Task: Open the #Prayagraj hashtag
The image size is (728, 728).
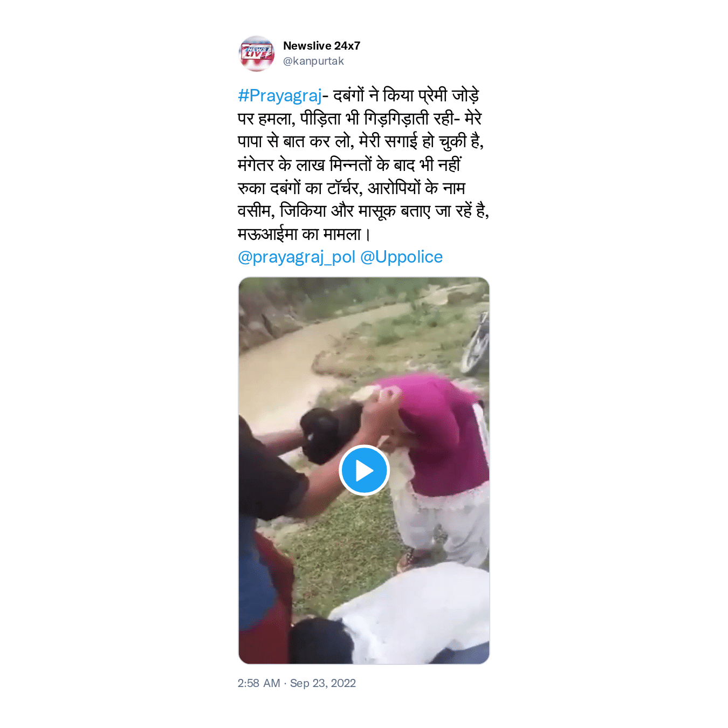Action: coord(280,95)
